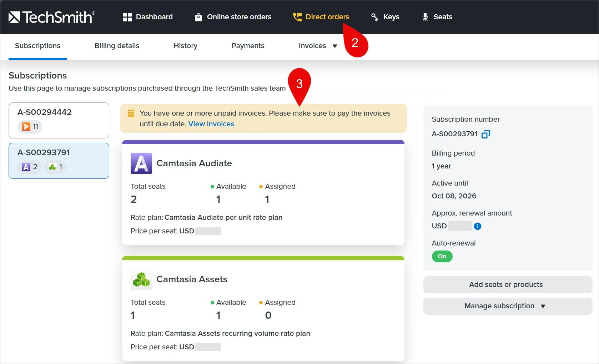
Task: Copy subscription number A-S00293791 icon
Action: coord(486,134)
